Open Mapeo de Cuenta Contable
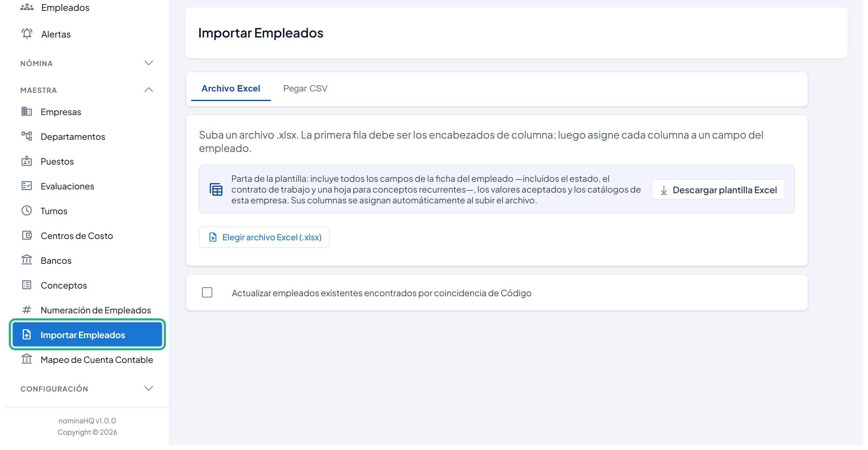 (x=98, y=362)
